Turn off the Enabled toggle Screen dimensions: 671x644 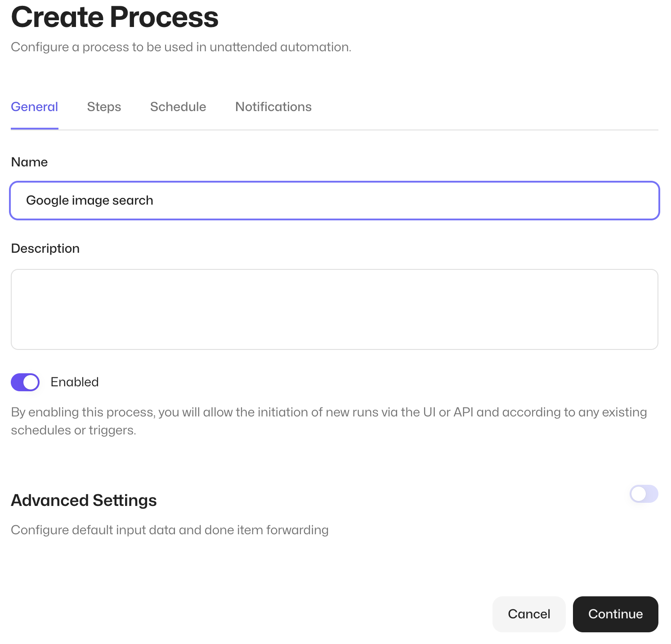click(25, 382)
